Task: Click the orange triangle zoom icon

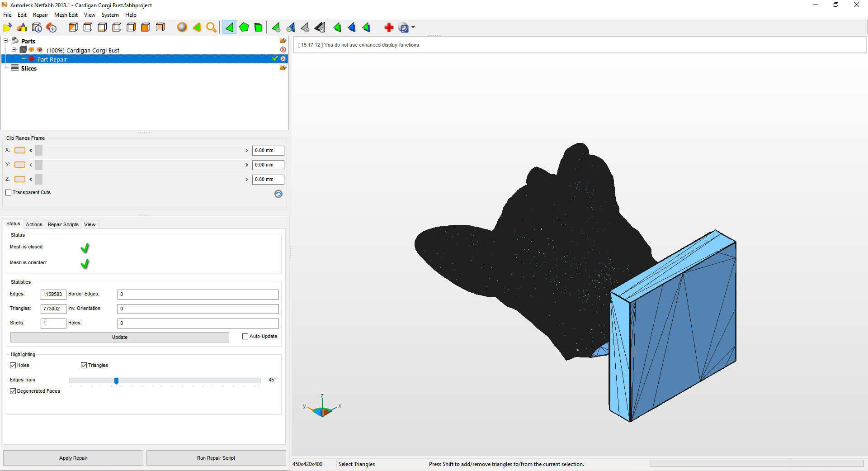Action: coord(197,28)
